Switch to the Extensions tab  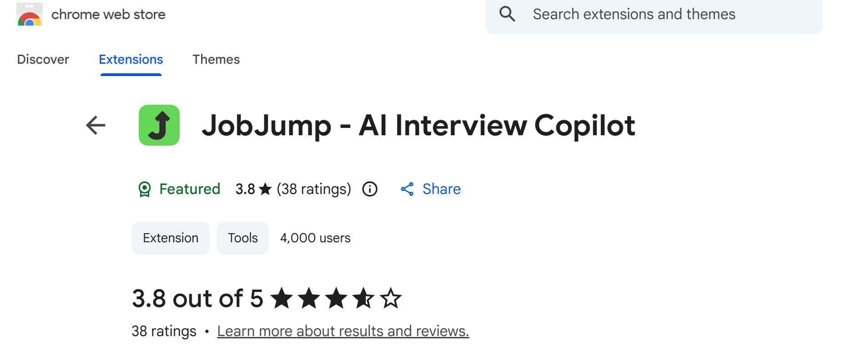coord(131,60)
